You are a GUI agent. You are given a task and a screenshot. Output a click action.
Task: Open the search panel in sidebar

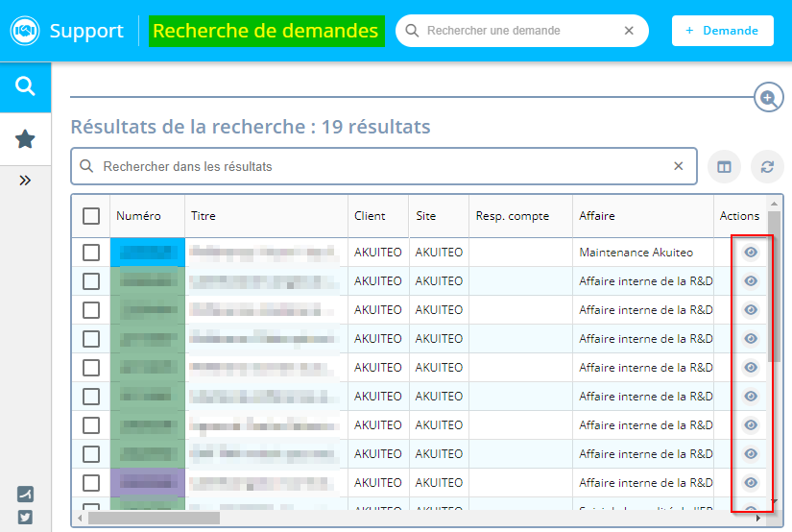click(x=25, y=86)
